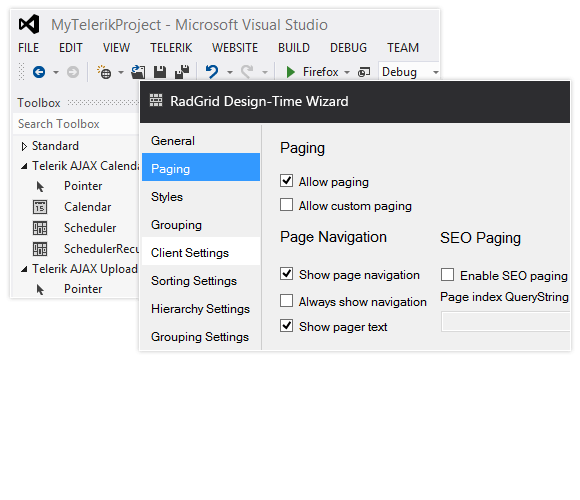The width and height of the screenshot is (580, 500).
Task: Click the Save floppy disk icon
Action: tap(160, 72)
